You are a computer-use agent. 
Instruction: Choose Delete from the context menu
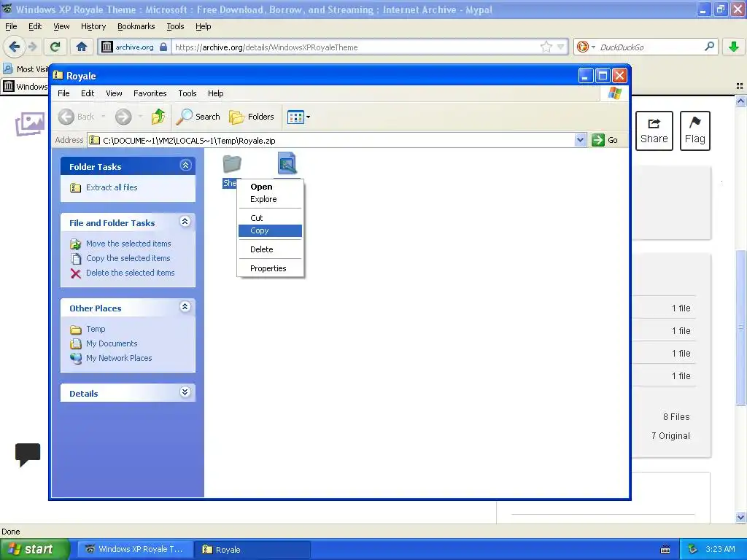click(x=270, y=249)
